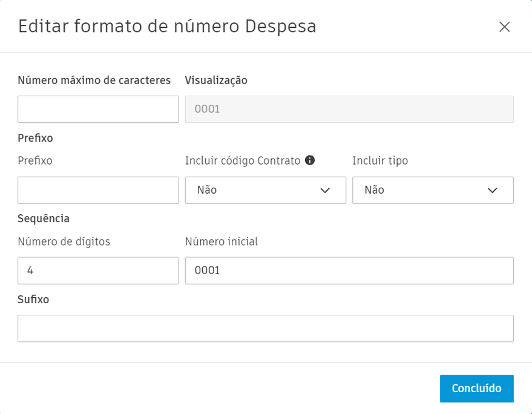
Task: Click the disabled Visualização preview field
Action: click(x=349, y=109)
